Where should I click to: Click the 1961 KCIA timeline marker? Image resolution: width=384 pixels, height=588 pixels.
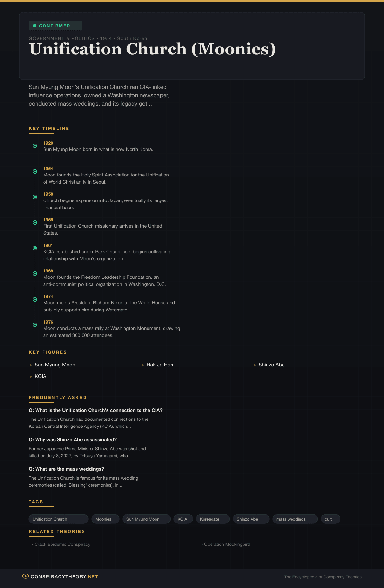tap(35, 248)
